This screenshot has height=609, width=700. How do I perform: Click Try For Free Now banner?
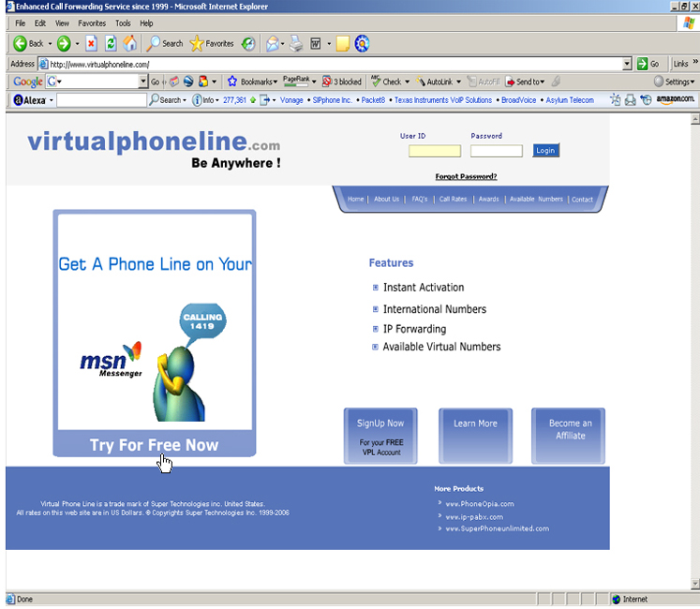pos(154,445)
